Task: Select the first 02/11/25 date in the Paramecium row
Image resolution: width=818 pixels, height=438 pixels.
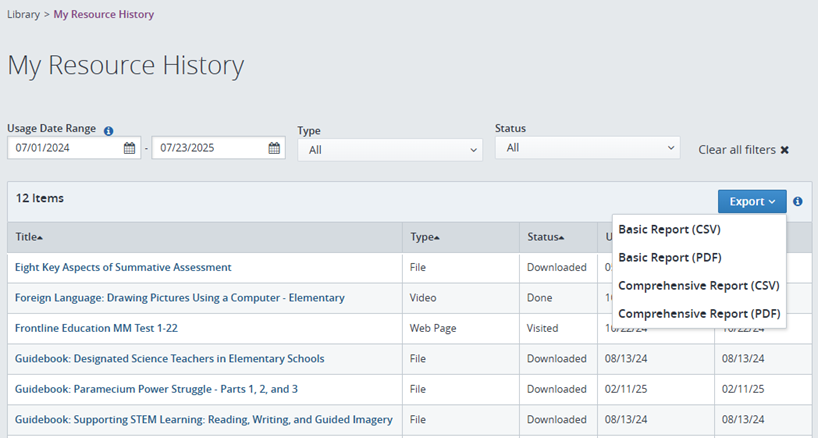Action: [626, 389]
